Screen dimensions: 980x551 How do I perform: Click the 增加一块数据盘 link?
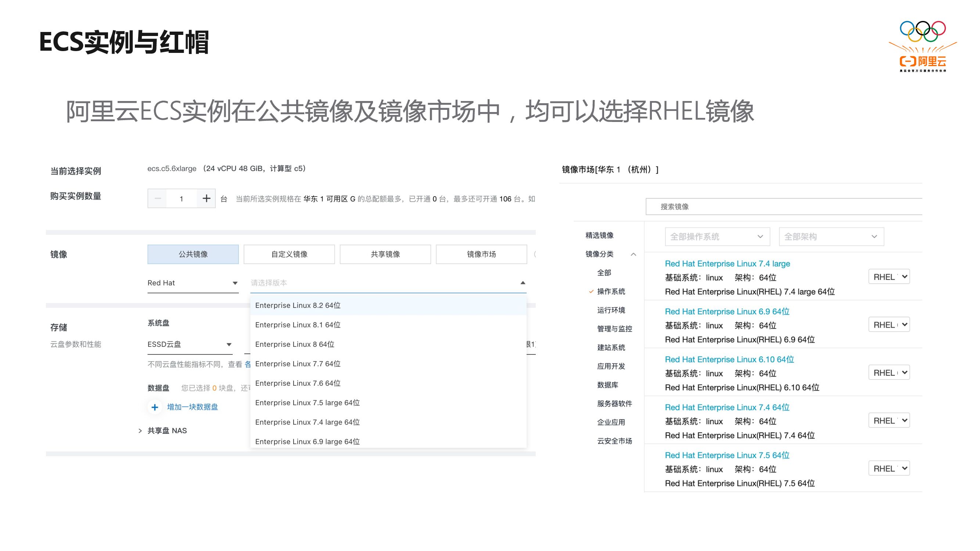(193, 407)
